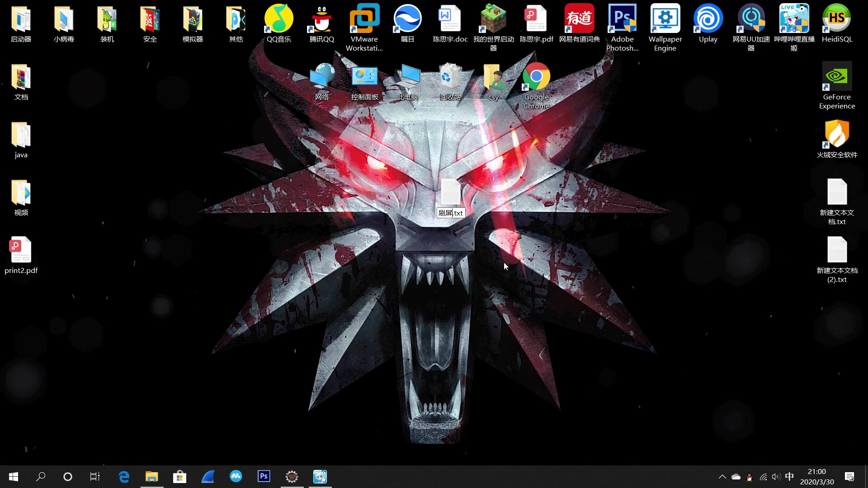Expand hidden system tray icons
This screenshot has height=488, width=868.
pyautogui.click(x=722, y=477)
